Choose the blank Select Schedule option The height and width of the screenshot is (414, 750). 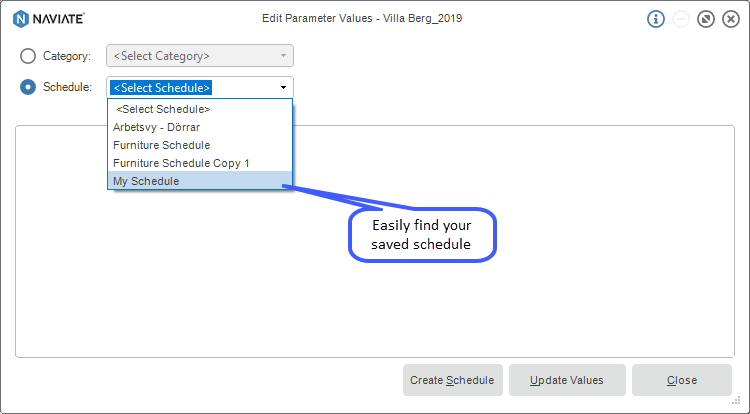[x=164, y=108]
